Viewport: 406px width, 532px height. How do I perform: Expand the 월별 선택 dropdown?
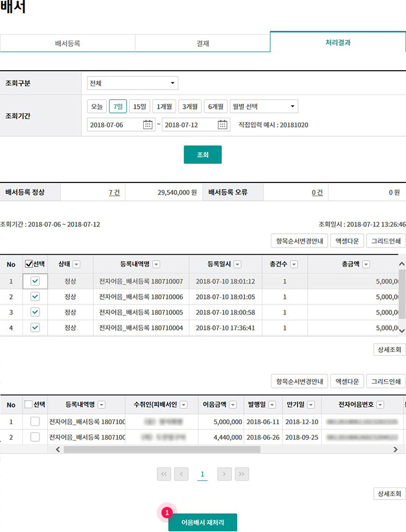pos(263,107)
